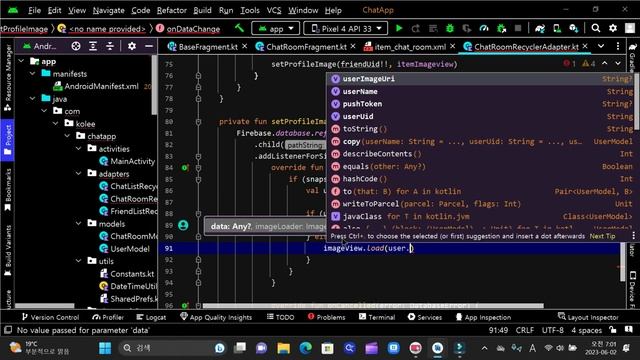Click the editor horizontal scrollbar
The image size is (640, 360).
(x=373, y=305)
